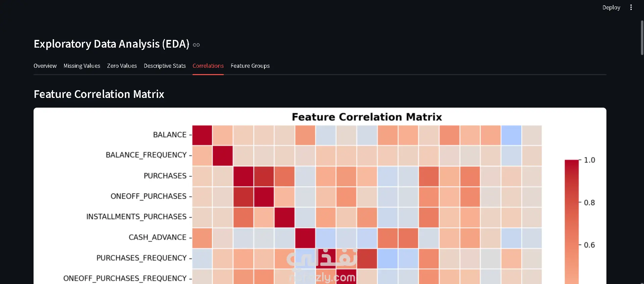
Task: Click the PURCHASES row label
Action: 165,176
